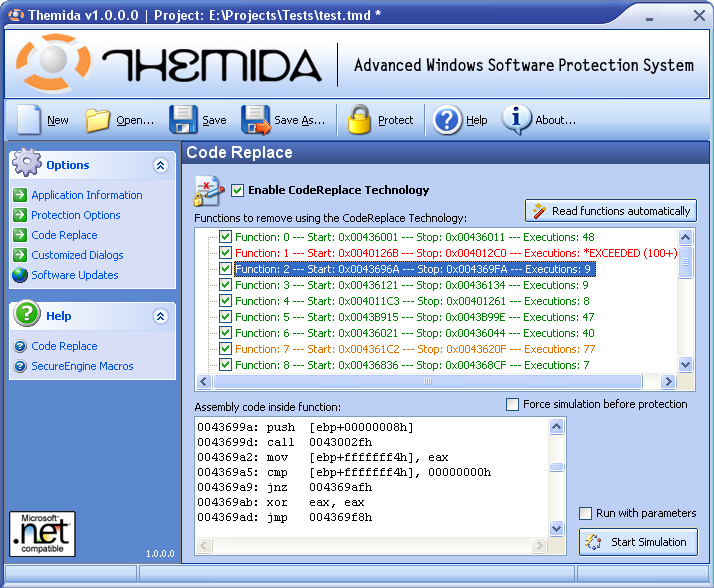Click assembly code scroll up arrow
714x588 pixels.
point(556,427)
